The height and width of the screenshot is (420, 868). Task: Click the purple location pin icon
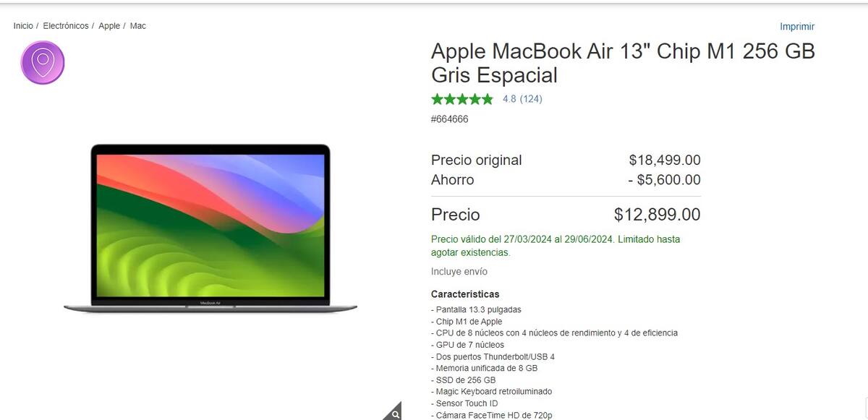click(43, 63)
